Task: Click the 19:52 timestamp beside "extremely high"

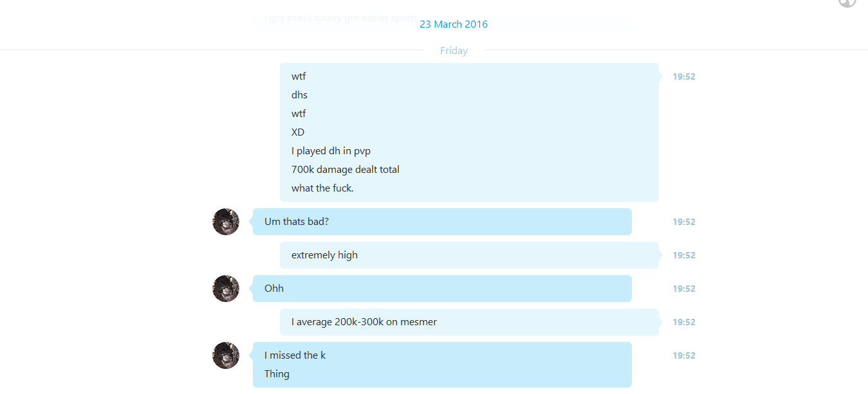Action: [x=684, y=255]
